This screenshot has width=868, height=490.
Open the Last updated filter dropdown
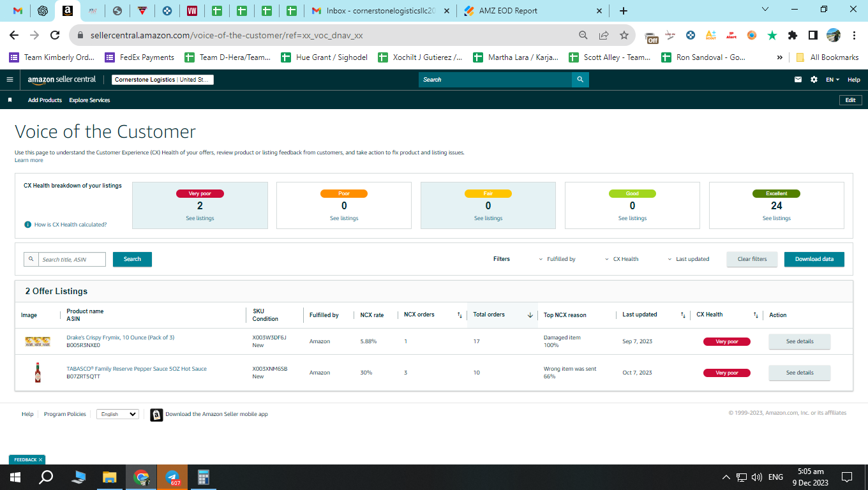[688, 259]
